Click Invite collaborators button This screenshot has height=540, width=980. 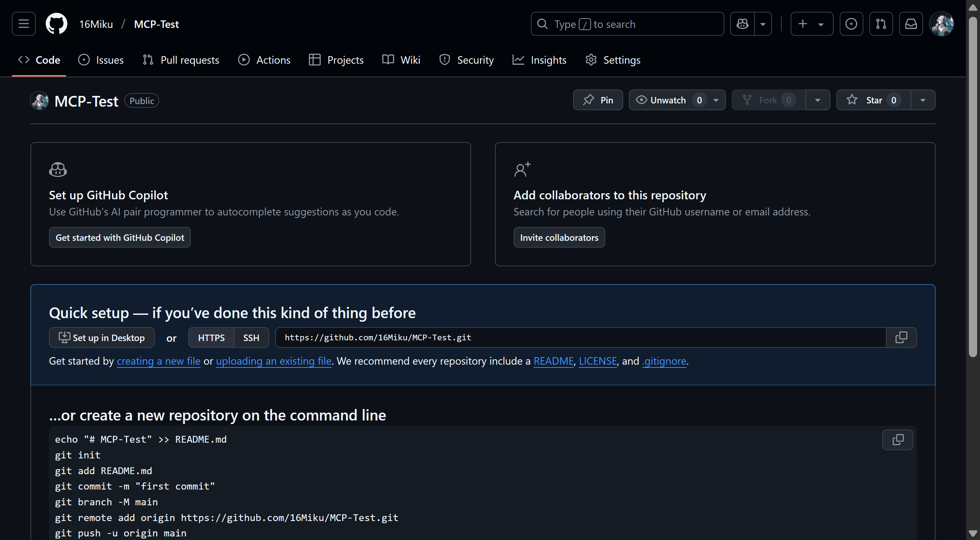click(559, 237)
